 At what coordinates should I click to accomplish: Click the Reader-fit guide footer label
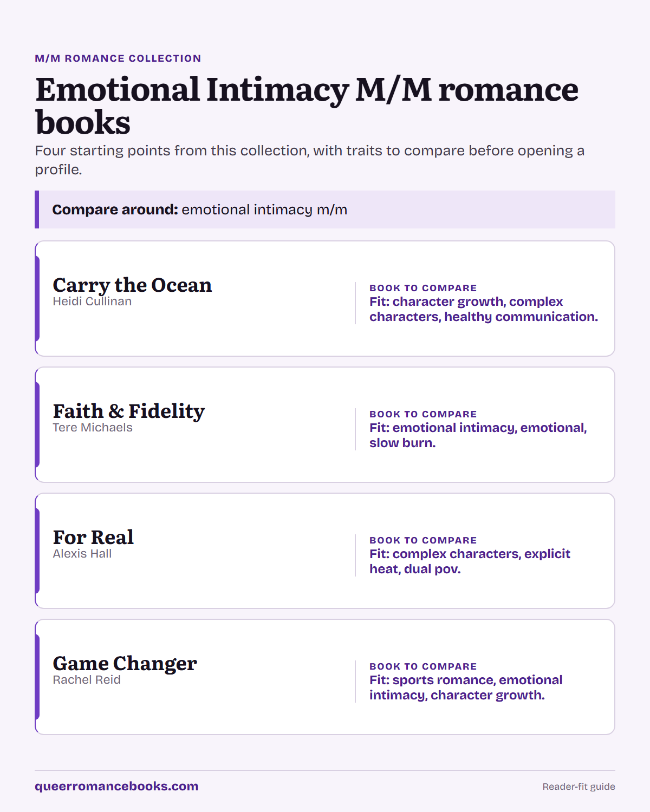point(579,787)
